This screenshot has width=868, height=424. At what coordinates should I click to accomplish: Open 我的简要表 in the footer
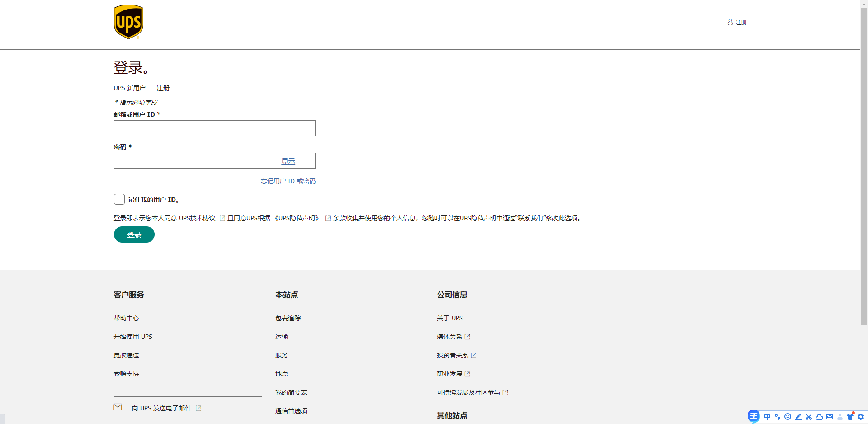click(x=291, y=392)
